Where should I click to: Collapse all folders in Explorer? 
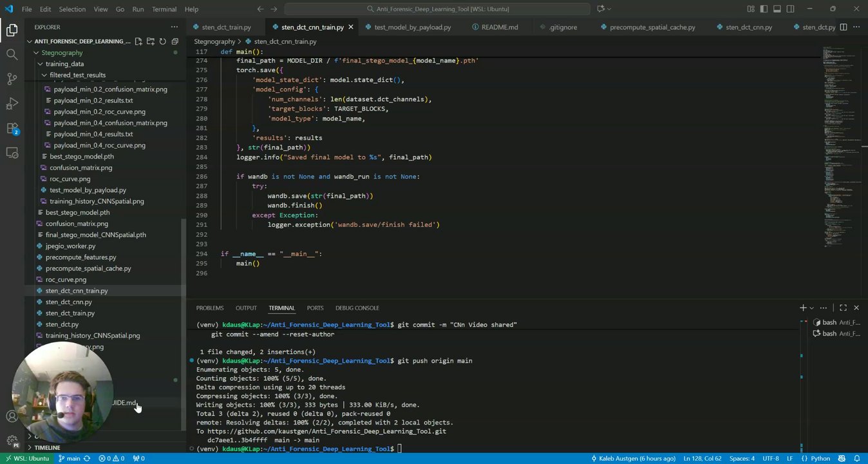coord(175,41)
